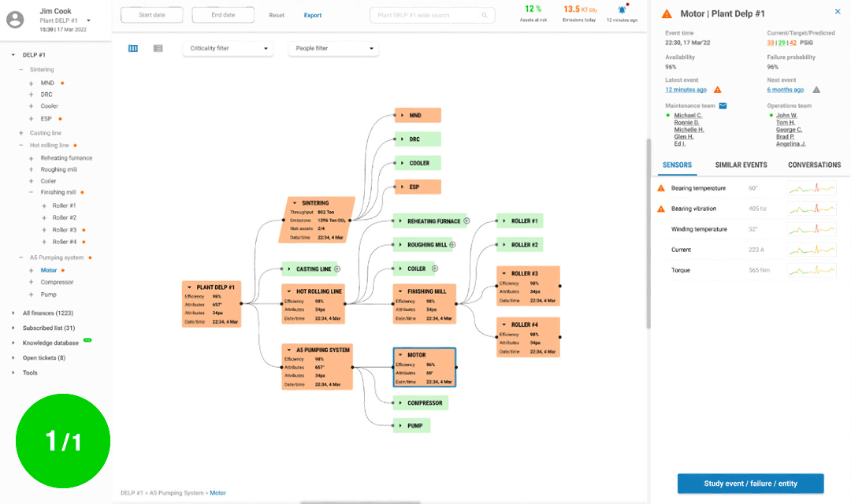Click the notification bell icon
Screen dimensions: 851x504
(622, 10)
